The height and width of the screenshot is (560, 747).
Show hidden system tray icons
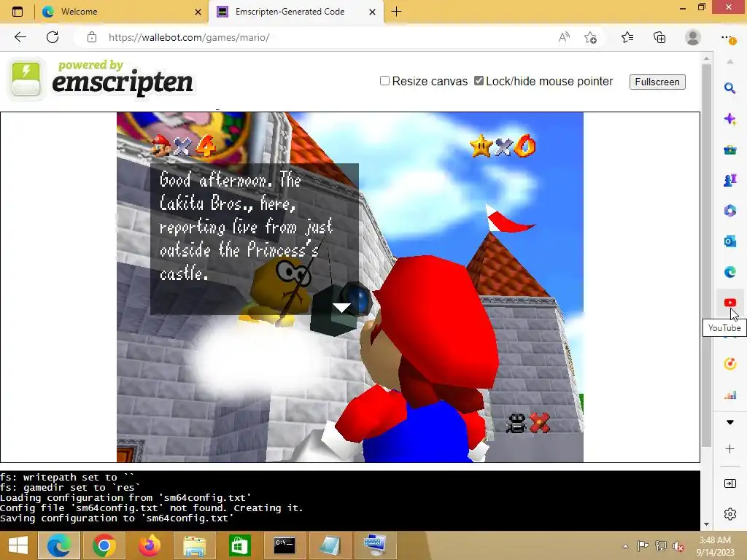pos(625,546)
